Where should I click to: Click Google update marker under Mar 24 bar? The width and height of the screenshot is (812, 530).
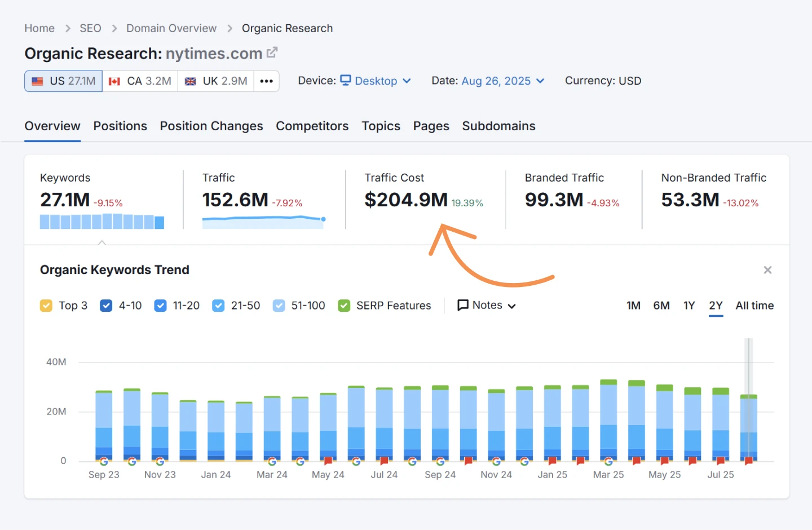272,461
